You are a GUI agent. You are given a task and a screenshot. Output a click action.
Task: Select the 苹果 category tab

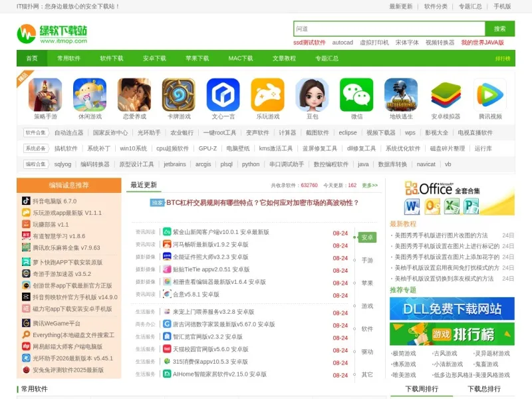[x=367, y=283]
